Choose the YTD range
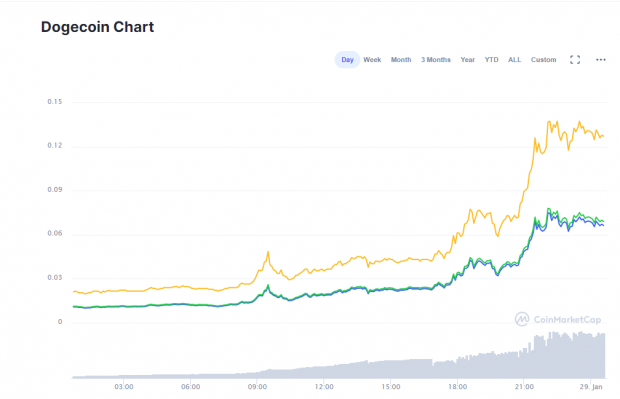 tap(491, 60)
